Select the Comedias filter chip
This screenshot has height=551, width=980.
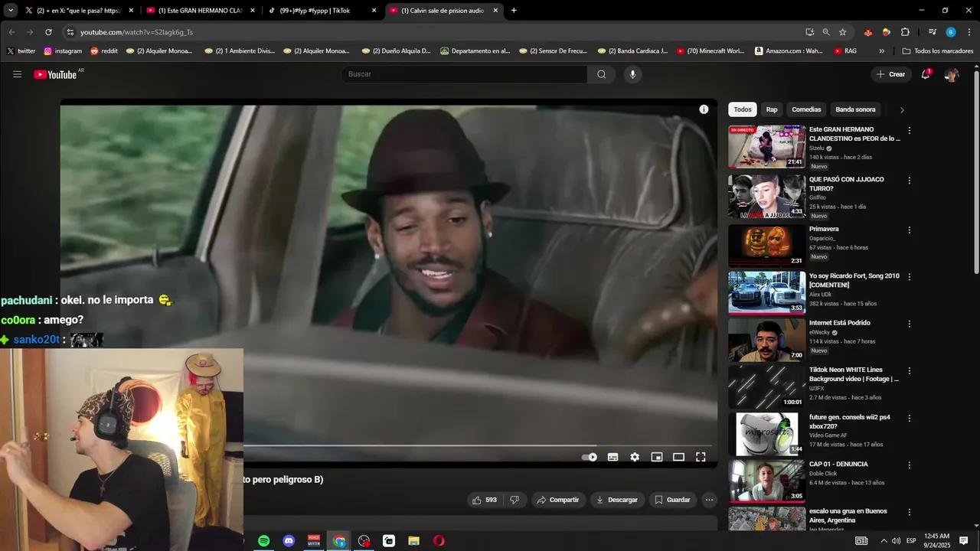pyautogui.click(x=806, y=109)
